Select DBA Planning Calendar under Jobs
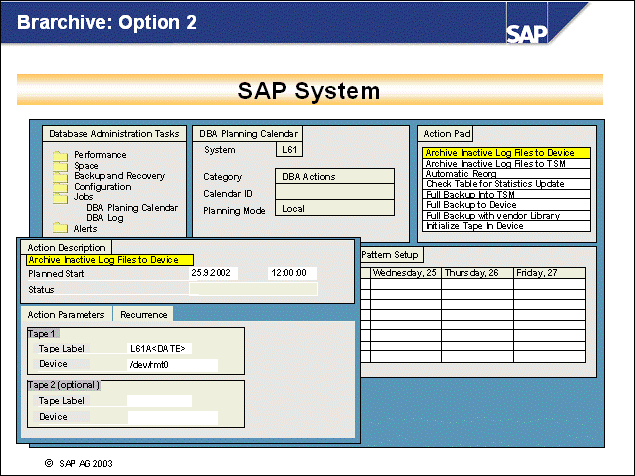Screen dimensions: 635x476 pyautogui.click(x=132, y=208)
